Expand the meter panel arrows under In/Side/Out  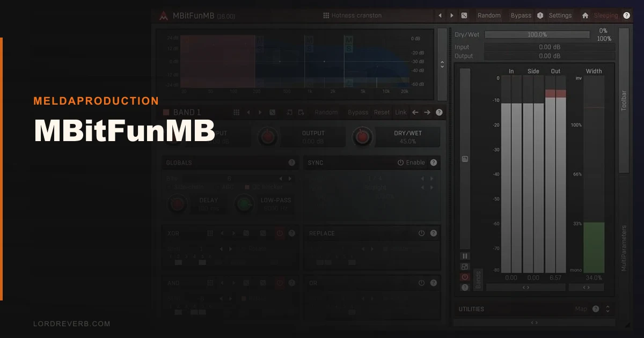(x=526, y=288)
